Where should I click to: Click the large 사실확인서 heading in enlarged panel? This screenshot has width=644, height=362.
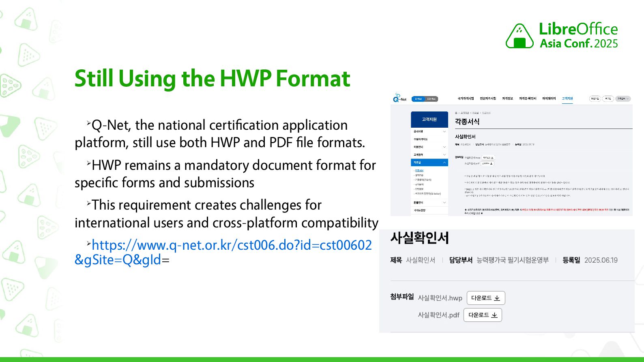[420, 238]
